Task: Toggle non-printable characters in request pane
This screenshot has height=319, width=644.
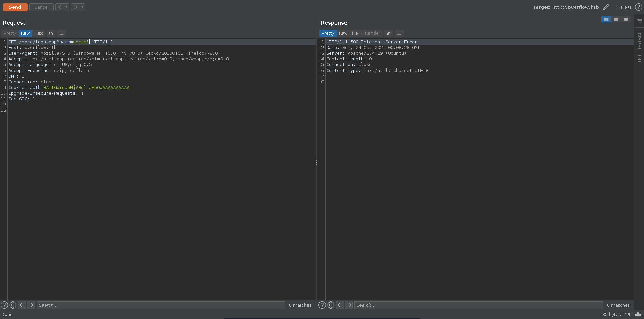Action: (51, 33)
